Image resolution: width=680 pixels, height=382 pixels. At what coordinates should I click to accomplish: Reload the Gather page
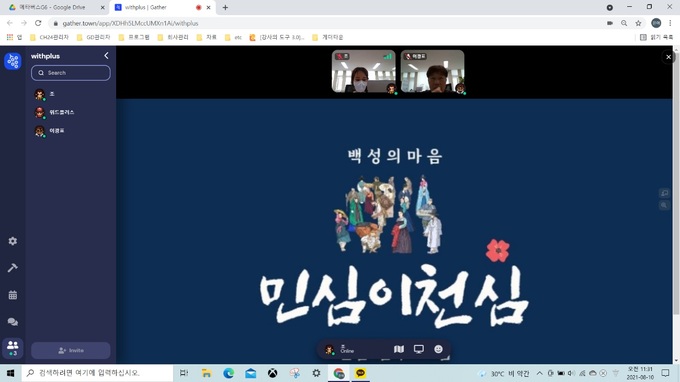[38, 23]
